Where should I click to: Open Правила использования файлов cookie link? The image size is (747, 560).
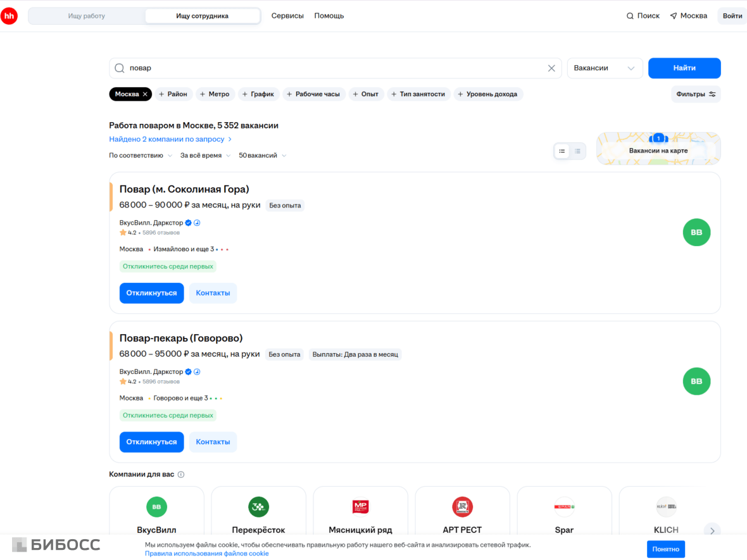pos(207,553)
